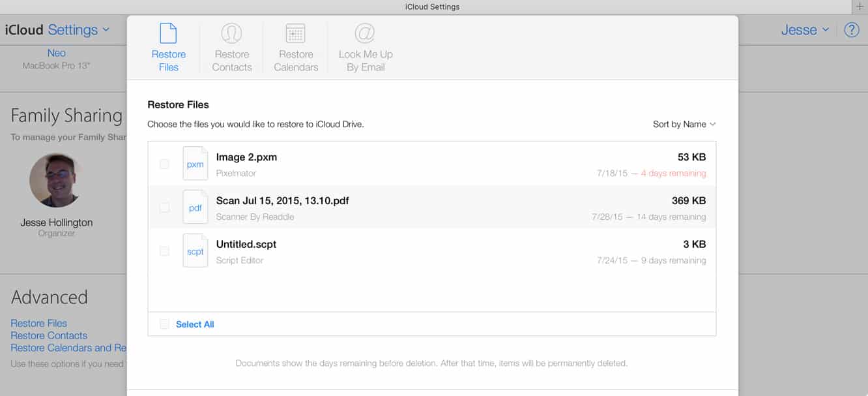Image resolution: width=868 pixels, height=396 pixels.
Task: Click the Script Editor label
Action: click(x=240, y=260)
